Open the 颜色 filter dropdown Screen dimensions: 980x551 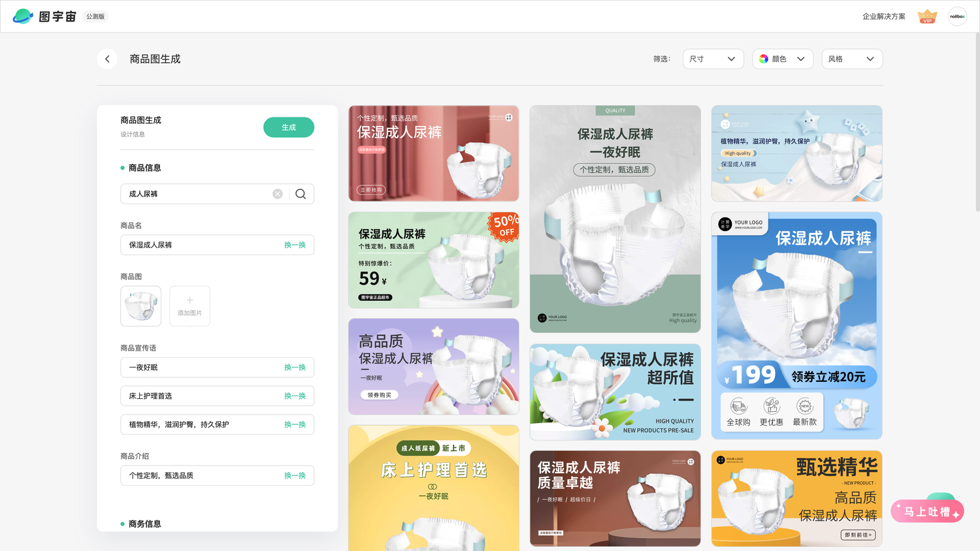click(x=783, y=59)
